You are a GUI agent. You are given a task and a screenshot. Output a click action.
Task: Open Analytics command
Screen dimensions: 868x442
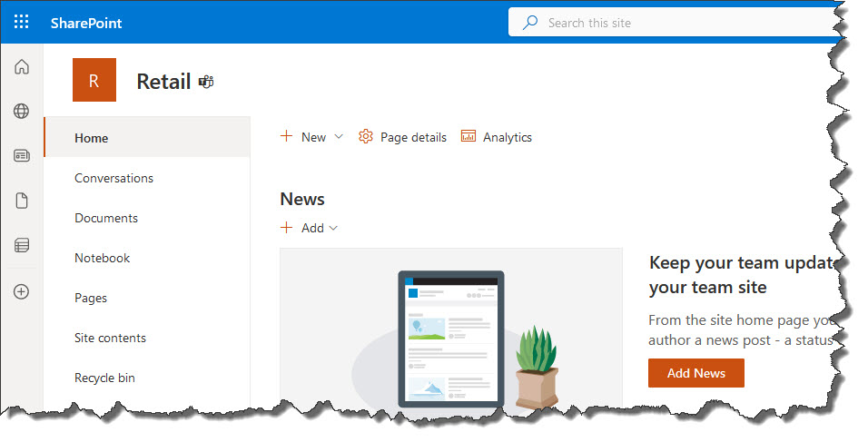tap(497, 137)
